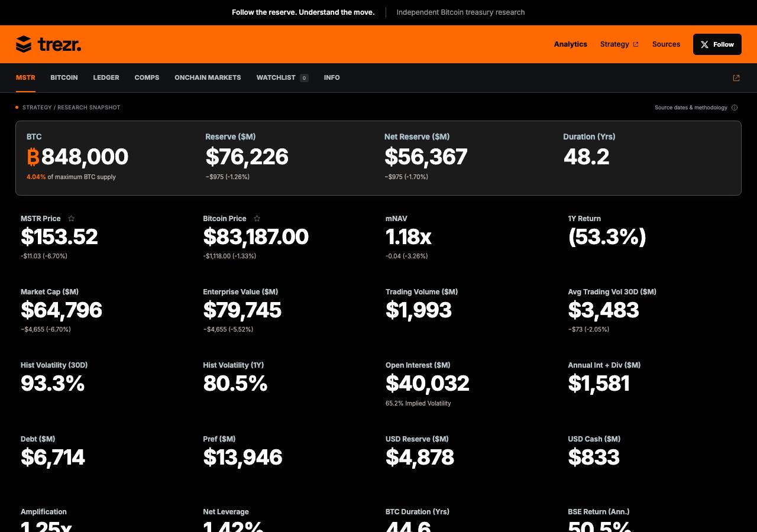757x532 pixels.
Task: Click the 65.2% Implied Volatility note
Action: [418, 404]
